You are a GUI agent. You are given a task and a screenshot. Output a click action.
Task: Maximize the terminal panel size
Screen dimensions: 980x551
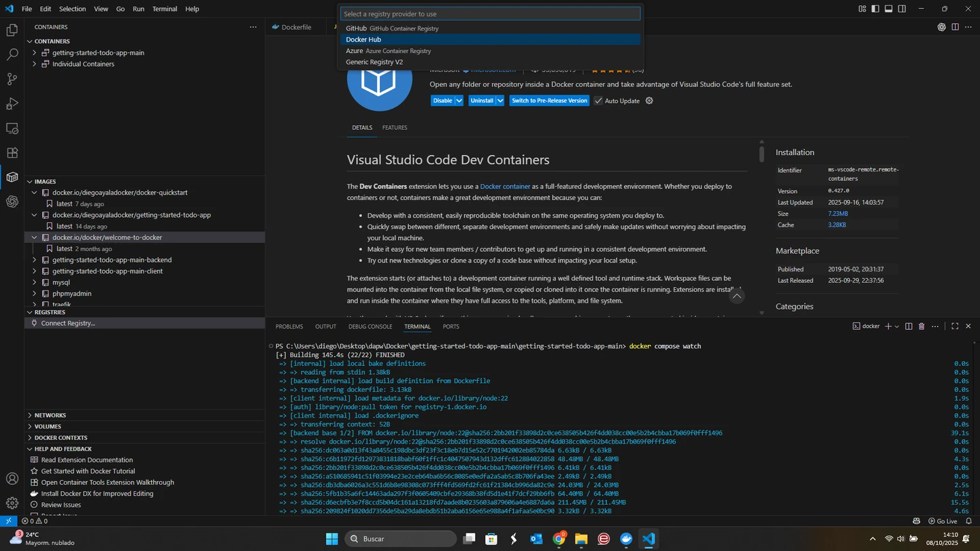pyautogui.click(x=955, y=327)
